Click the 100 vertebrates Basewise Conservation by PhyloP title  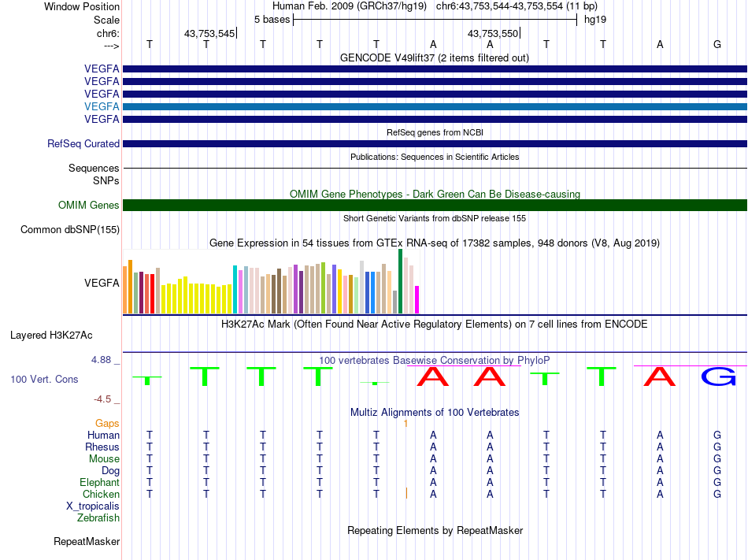435,360
